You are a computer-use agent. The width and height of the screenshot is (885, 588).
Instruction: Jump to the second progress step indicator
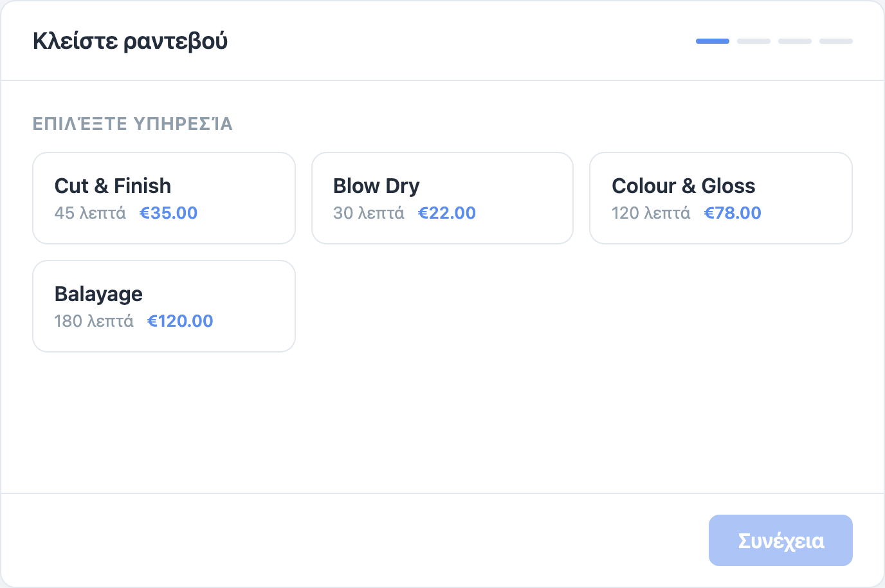[754, 41]
